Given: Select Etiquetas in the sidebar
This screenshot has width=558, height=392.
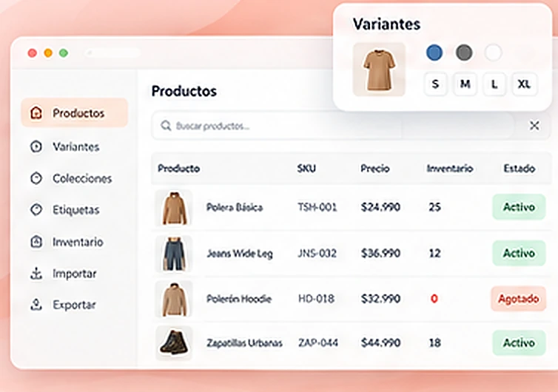Looking at the screenshot, I should [75, 210].
